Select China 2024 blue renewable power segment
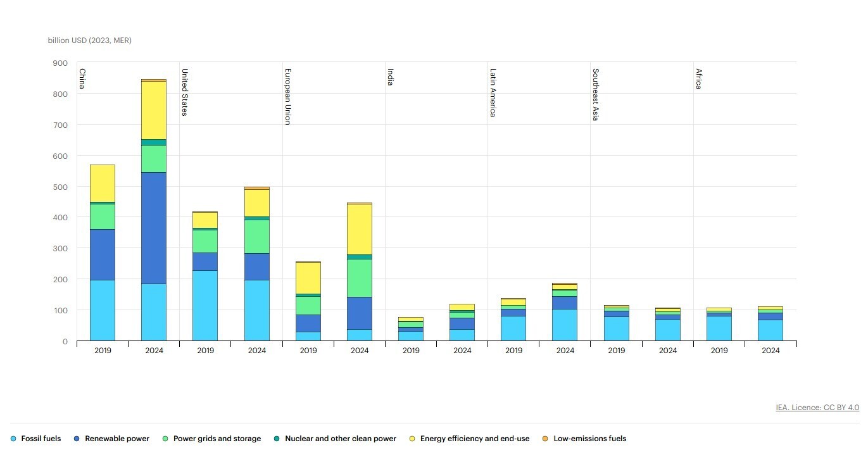 click(x=154, y=228)
